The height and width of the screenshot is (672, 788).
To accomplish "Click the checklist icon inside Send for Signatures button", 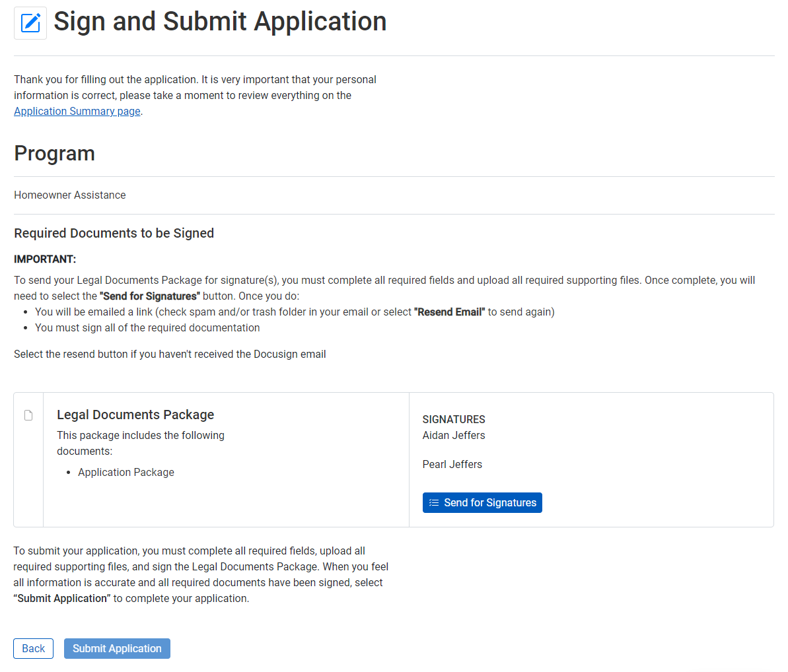I will [x=434, y=502].
